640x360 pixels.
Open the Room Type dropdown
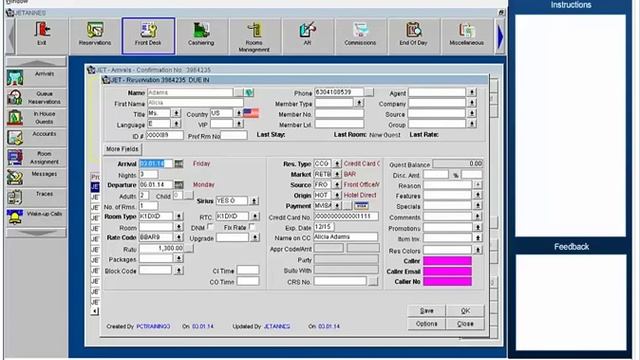[179, 216]
